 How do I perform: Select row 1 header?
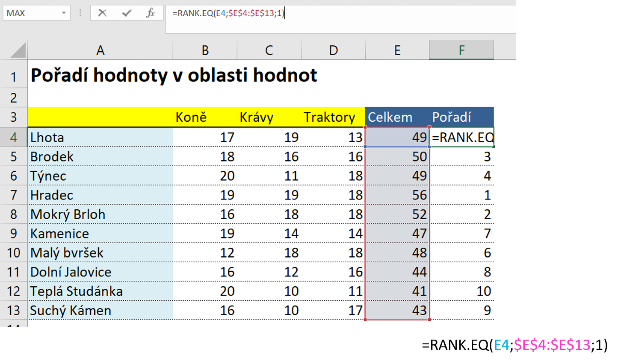pyautogui.click(x=14, y=74)
